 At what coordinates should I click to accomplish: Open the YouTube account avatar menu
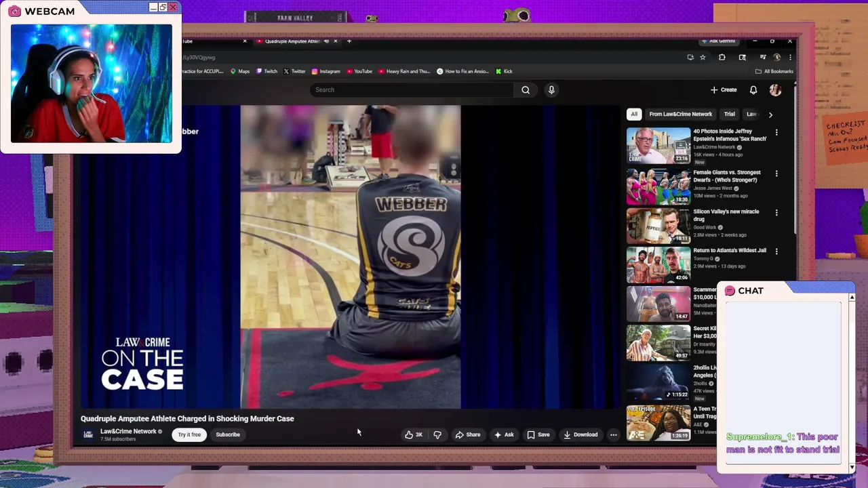pos(775,89)
